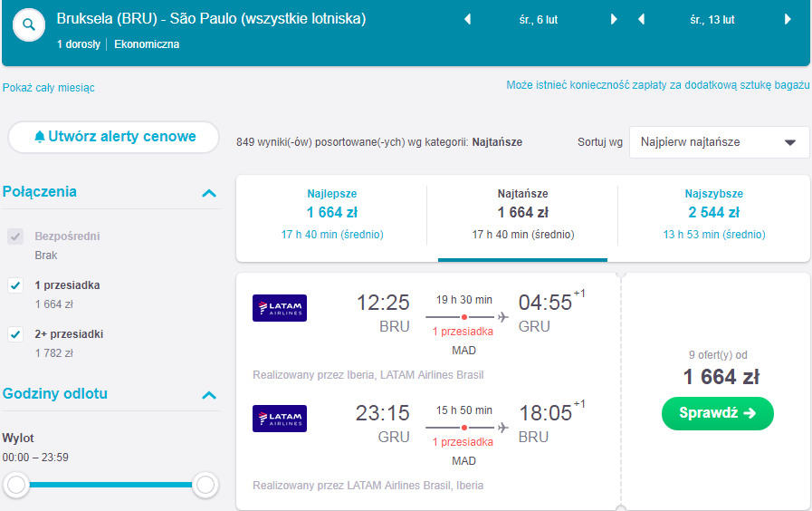
Task: Open the Najpierw najtańsze sort dropdown
Action: [720, 142]
